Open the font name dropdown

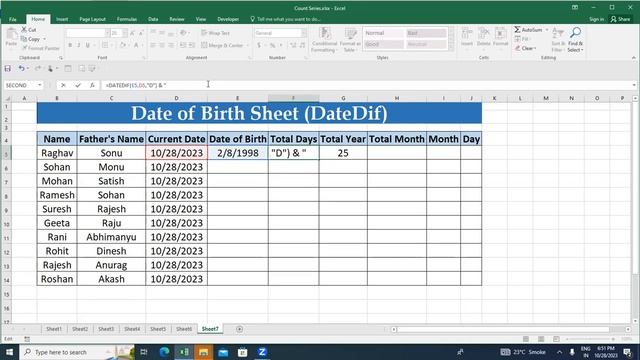[107, 33]
